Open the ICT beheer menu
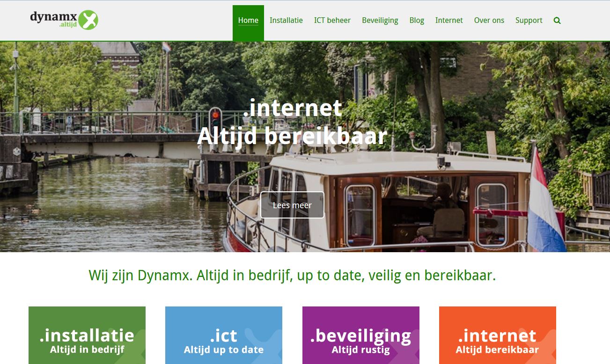Image resolution: width=610 pixels, height=364 pixels. tap(332, 21)
